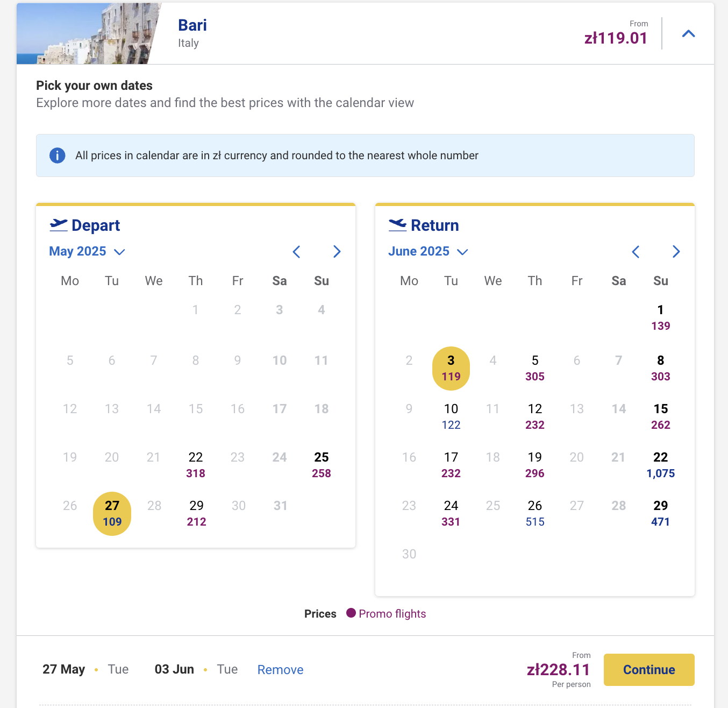Open the June 2025 month dropdown
Viewport: 728px width, 708px height.
pyautogui.click(x=428, y=252)
